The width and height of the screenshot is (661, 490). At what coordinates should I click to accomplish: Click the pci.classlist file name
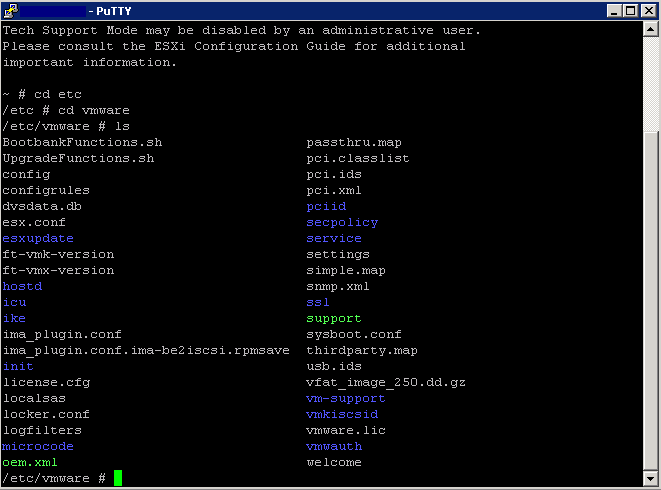tap(358, 159)
